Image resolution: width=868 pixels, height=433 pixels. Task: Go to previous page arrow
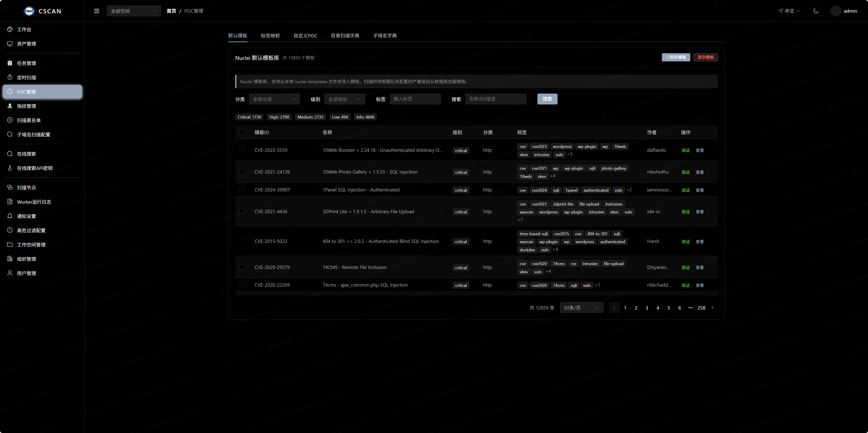tap(614, 308)
